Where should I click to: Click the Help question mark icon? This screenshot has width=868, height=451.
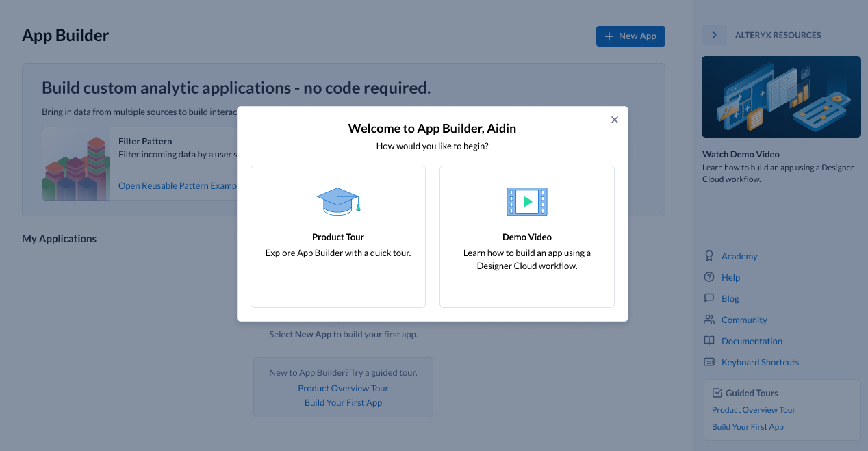tap(709, 277)
